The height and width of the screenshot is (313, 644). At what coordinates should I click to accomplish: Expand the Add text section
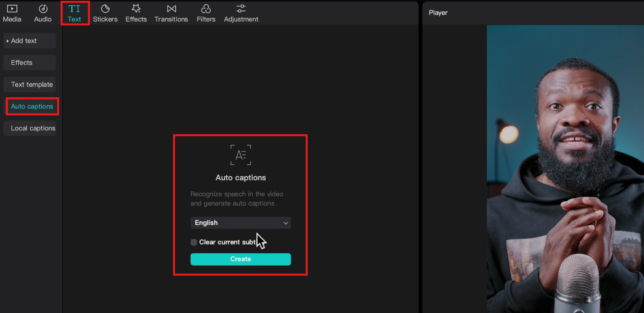tap(30, 41)
